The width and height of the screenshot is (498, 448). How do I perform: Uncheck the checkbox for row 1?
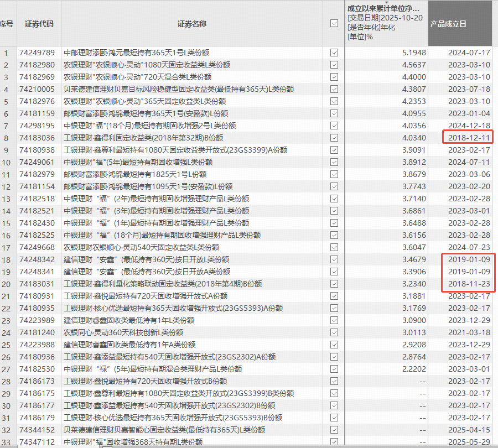[x=334, y=53]
